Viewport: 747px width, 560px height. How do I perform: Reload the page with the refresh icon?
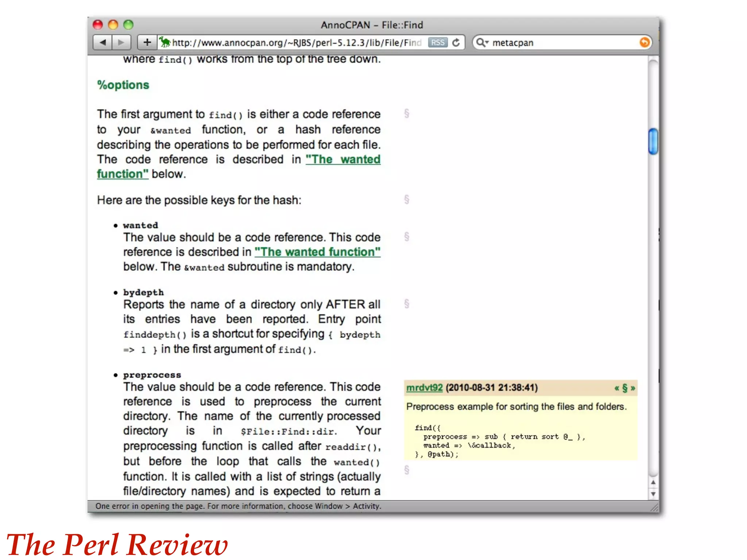pos(456,43)
